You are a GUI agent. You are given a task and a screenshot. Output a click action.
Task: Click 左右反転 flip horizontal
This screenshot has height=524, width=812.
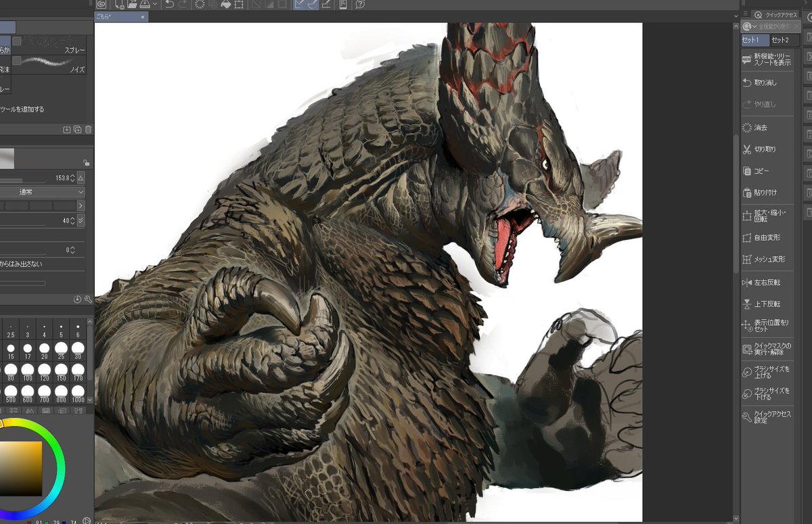(x=769, y=282)
